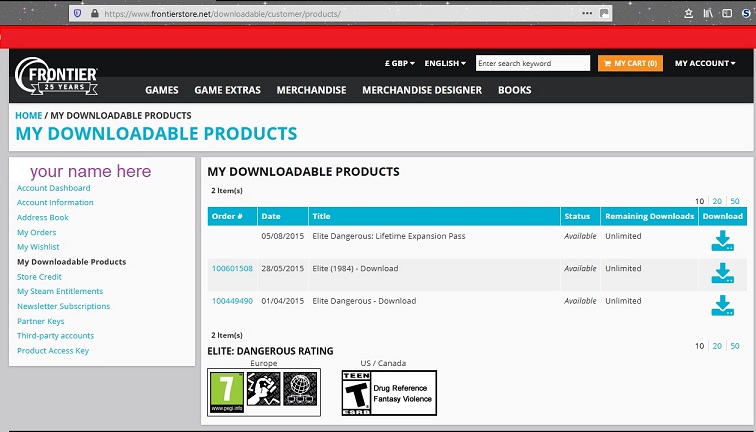Open My Steam Entitlements link
756x432 pixels.
pos(60,291)
